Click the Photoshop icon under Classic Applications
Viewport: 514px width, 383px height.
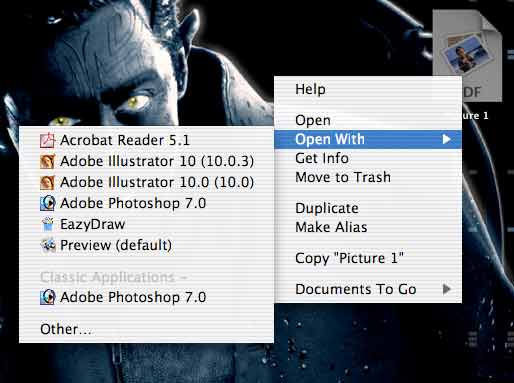[47, 297]
